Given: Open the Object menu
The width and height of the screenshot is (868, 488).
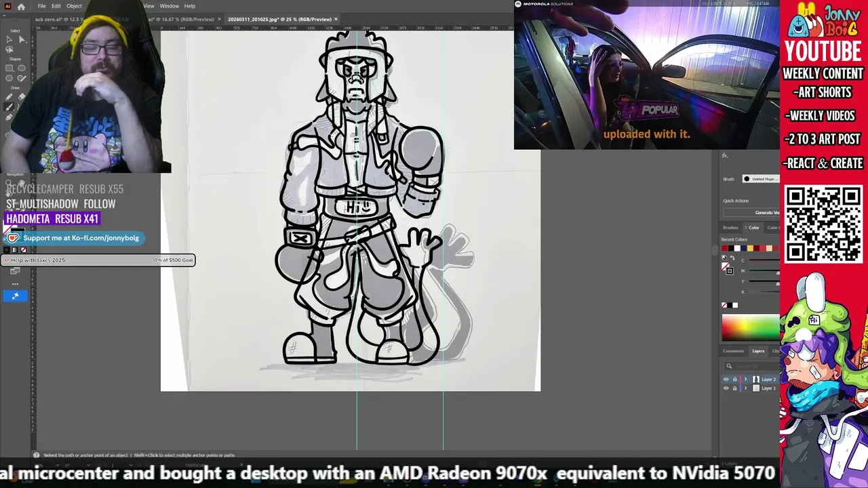Looking at the screenshot, I should click(x=74, y=6).
